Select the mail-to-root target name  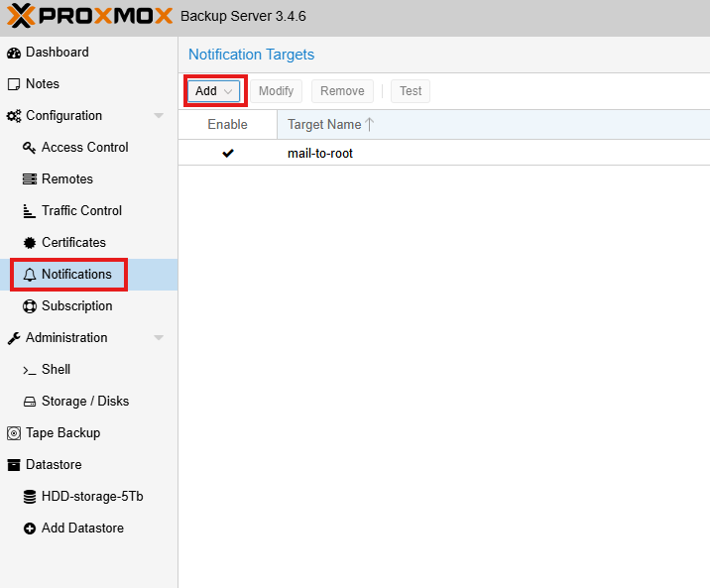[320, 154]
